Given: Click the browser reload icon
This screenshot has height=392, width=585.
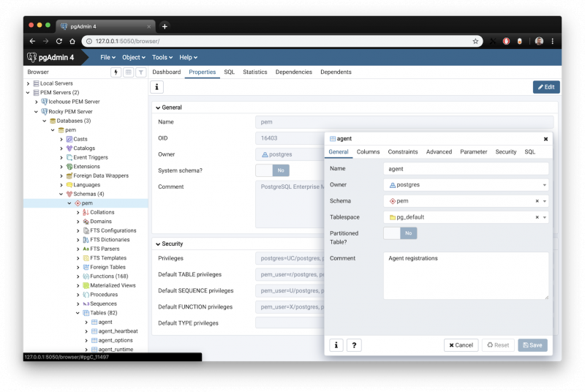Looking at the screenshot, I should pyautogui.click(x=59, y=41).
